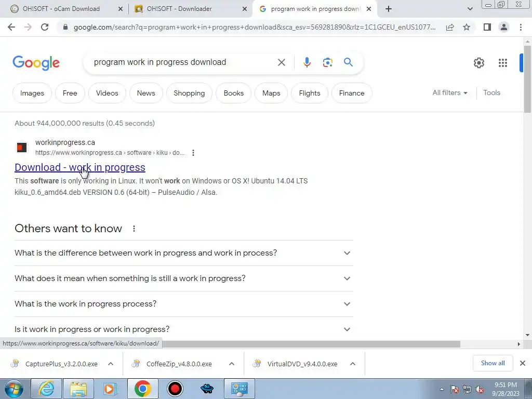Open CoffeeZip download options arrow
The width and height of the screenshot is (532, 399).
[232, 364]
